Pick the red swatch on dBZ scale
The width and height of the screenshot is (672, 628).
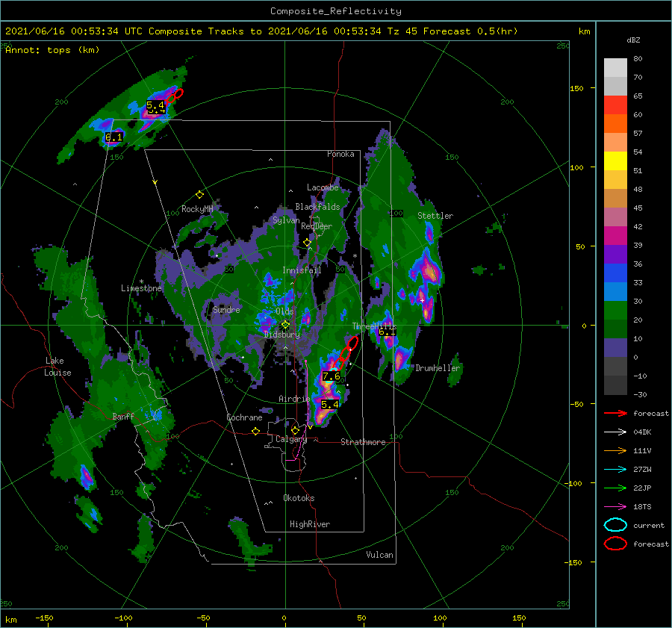pyautogui.click(x=615, y=105)
